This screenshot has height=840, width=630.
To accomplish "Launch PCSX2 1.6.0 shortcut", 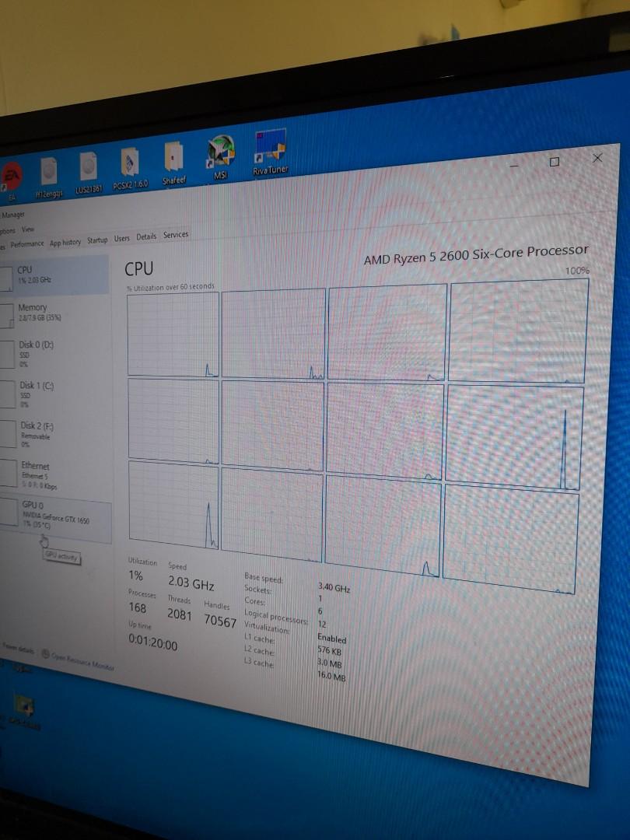I will [x=130, y=169].
